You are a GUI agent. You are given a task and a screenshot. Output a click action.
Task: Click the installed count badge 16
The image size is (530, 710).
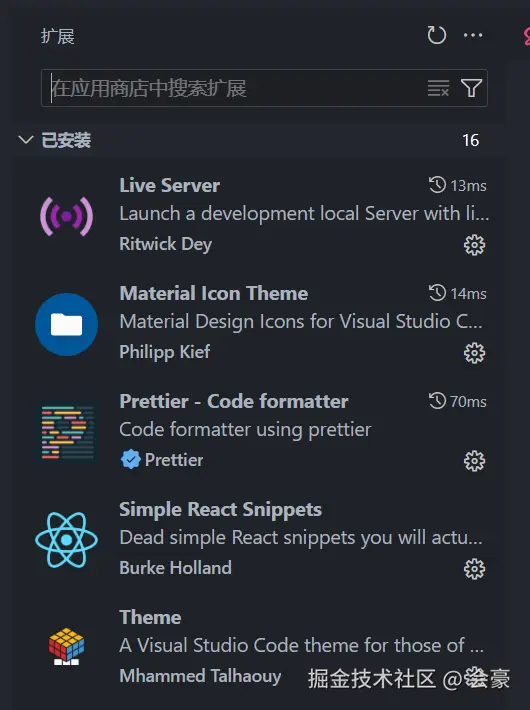point(471,140)
